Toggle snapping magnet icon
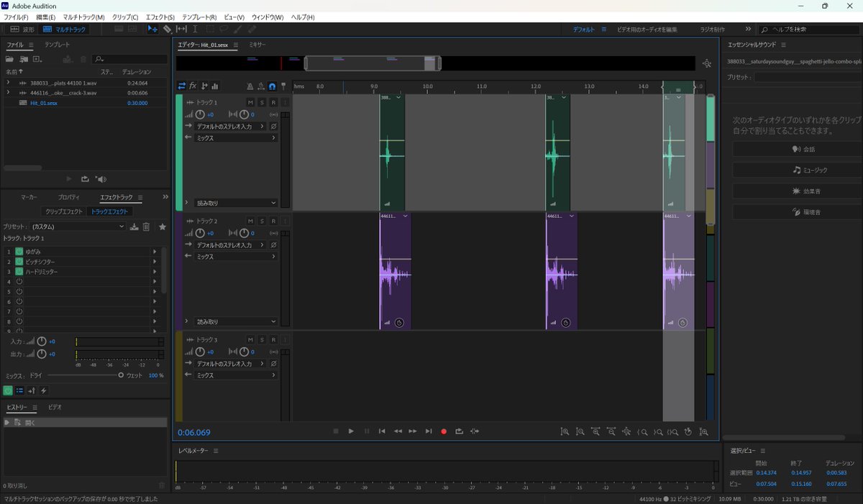Viewport: 863px width, 504px height. (273, 86)
